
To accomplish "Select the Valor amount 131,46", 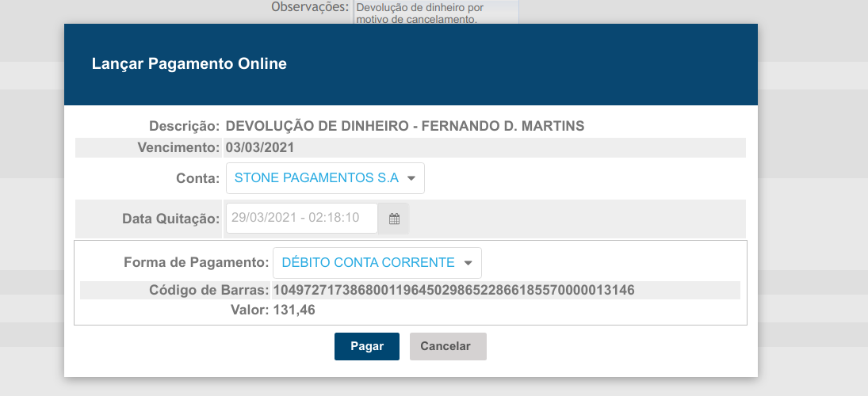I will pyautogui.click(x=294, y=310).
